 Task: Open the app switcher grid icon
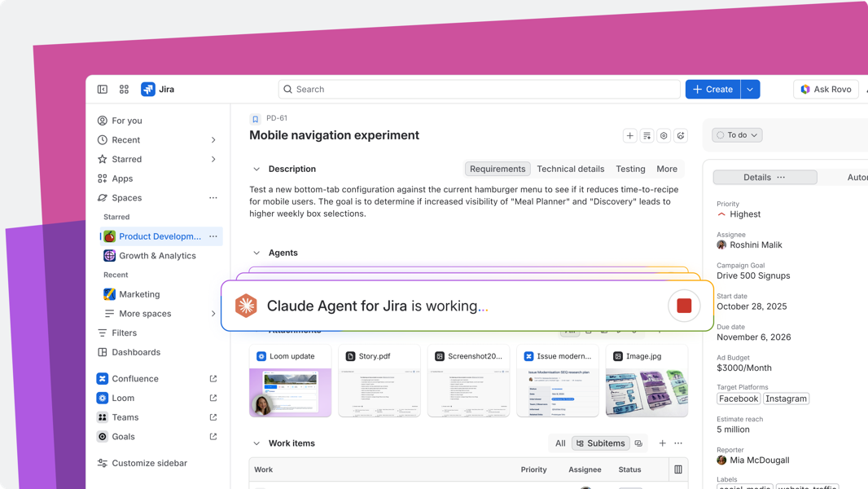coord(124,89)
